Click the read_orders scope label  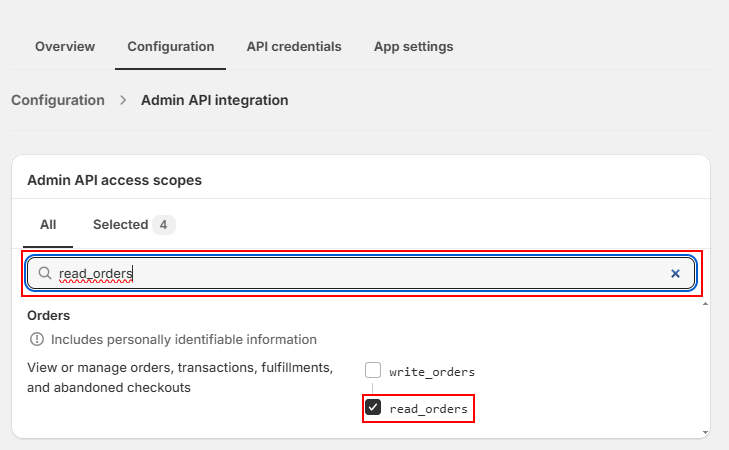428,408
